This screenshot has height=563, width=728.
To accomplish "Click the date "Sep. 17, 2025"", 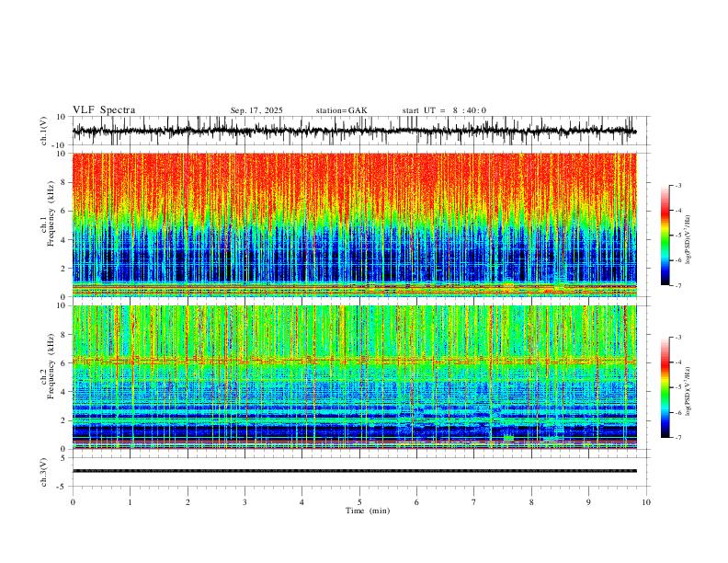I will point(256,110).
